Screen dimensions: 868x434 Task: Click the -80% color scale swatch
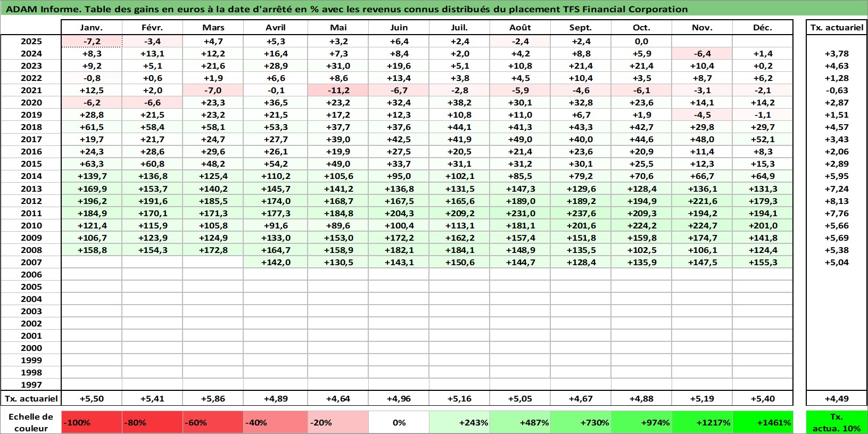click(152, 422)
